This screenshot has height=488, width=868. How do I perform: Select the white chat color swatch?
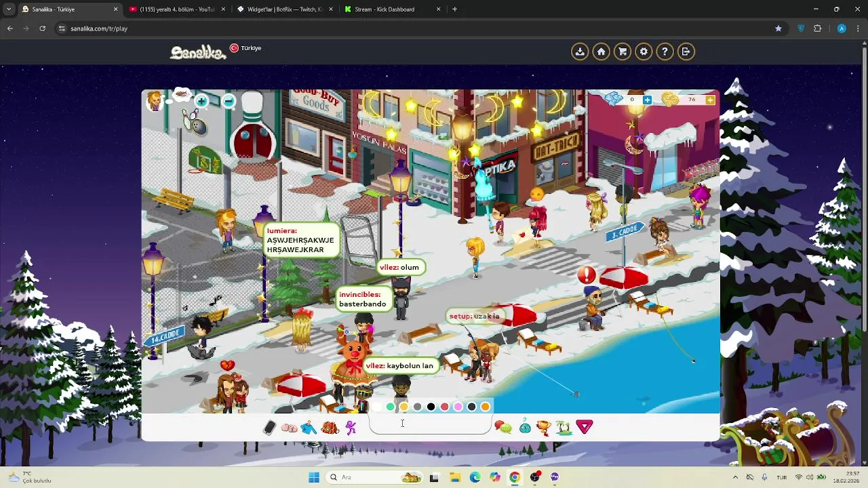376,407
